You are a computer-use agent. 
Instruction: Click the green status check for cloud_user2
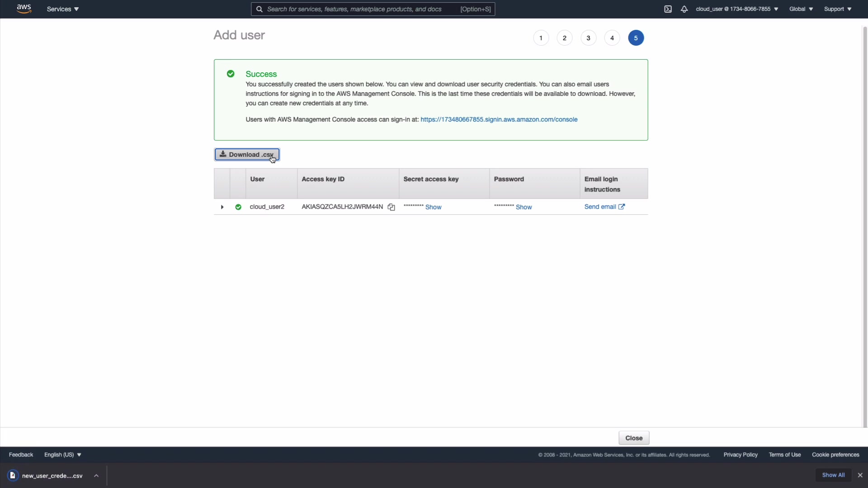click(x=238, y=207)
